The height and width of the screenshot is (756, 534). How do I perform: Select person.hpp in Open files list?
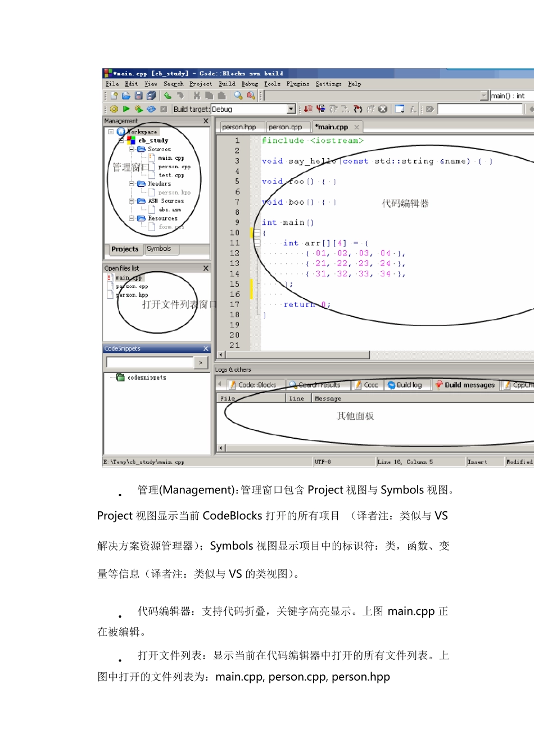tap(132, 295)
